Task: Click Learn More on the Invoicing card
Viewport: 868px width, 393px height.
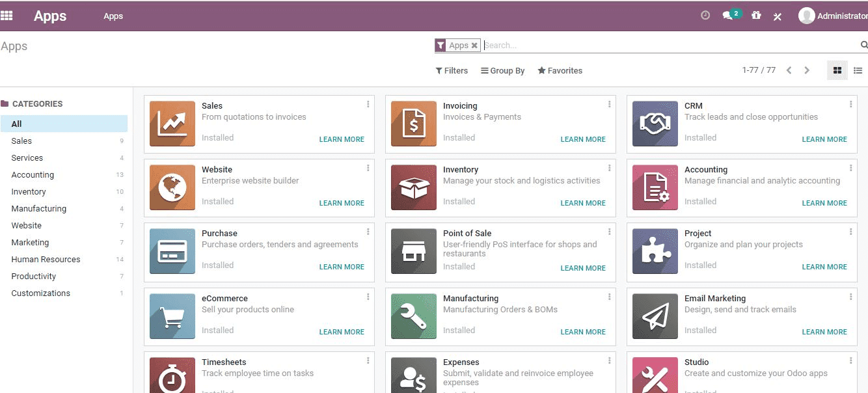Action: pyautogui.click(x=583, y=139)
